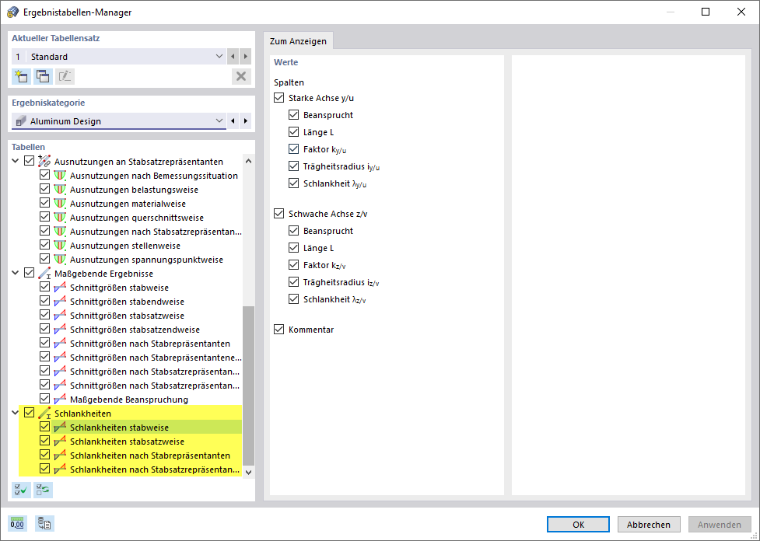Click the Anwenden button
The width and height of the screenshot is (760, 541).
(719, 525)
